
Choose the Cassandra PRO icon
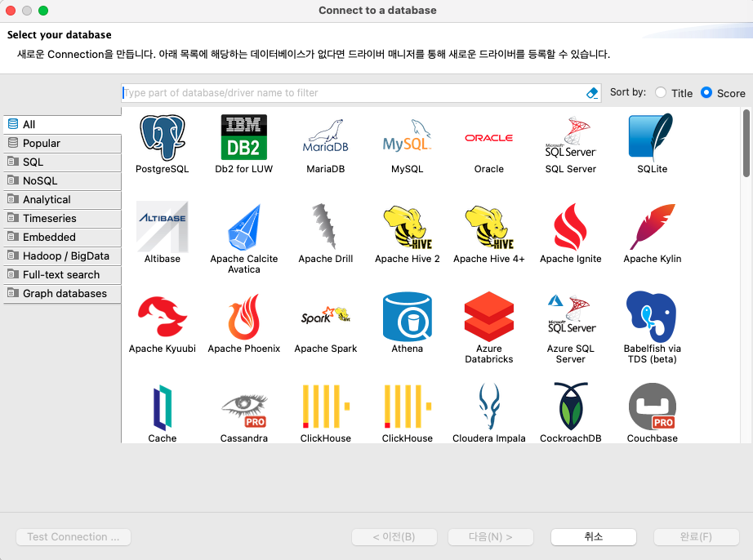244,411
